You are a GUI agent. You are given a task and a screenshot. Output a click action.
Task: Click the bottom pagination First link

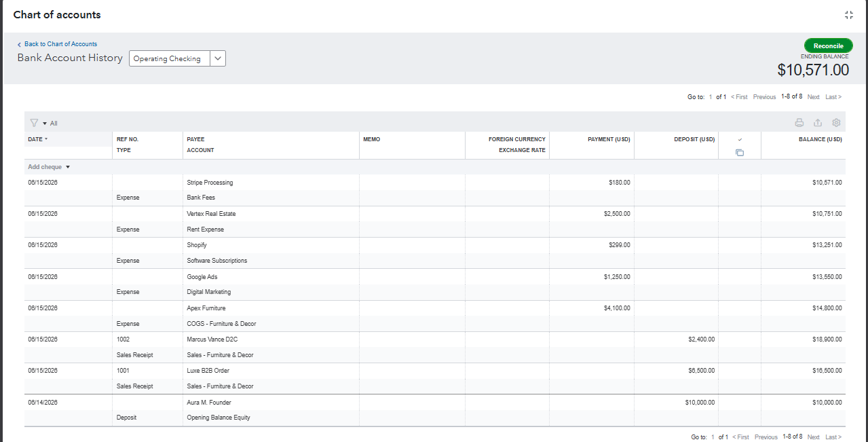point(740,437)
